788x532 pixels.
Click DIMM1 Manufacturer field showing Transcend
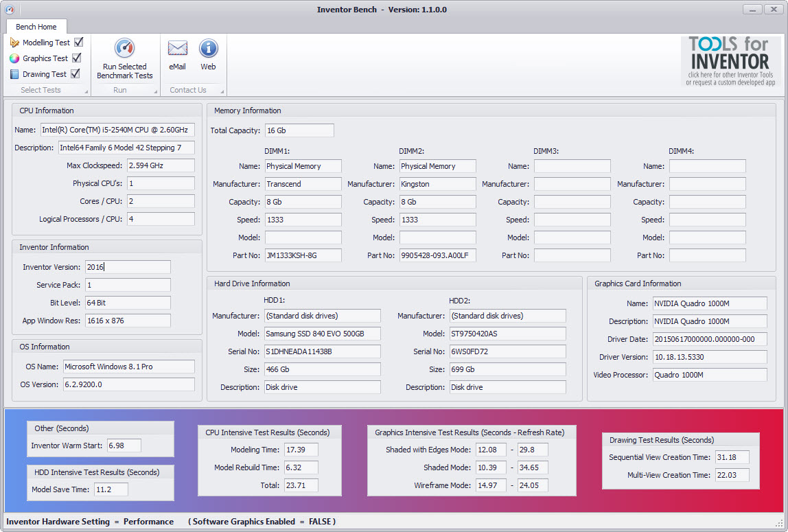(303, 184)
